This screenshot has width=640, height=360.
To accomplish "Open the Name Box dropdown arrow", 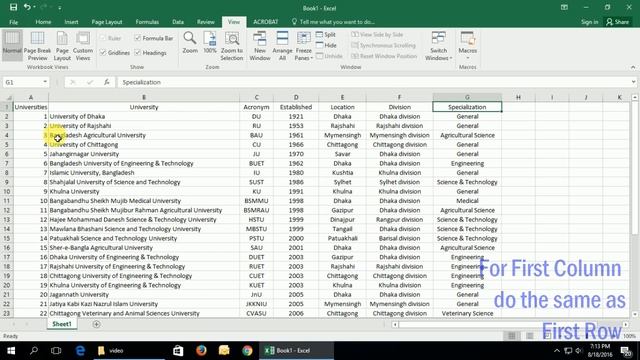I will tap(45, 82).
